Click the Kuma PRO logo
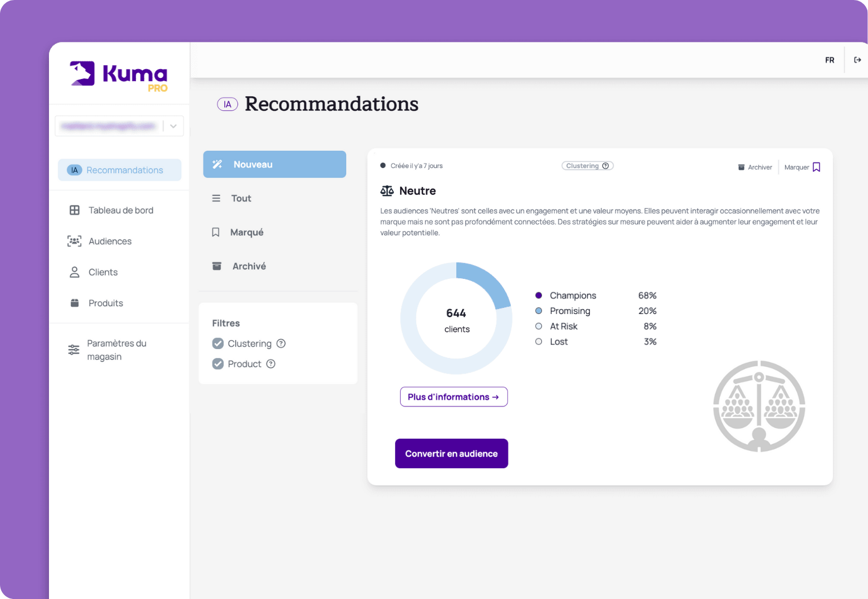The height and width of the screenshot is (599, 868). [x=119, y=75]
